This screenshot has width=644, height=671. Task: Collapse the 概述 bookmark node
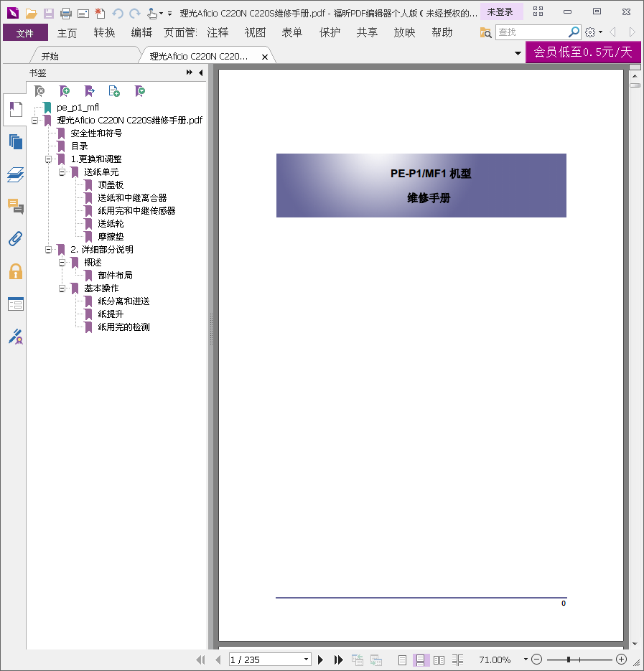tap(62, 263)
